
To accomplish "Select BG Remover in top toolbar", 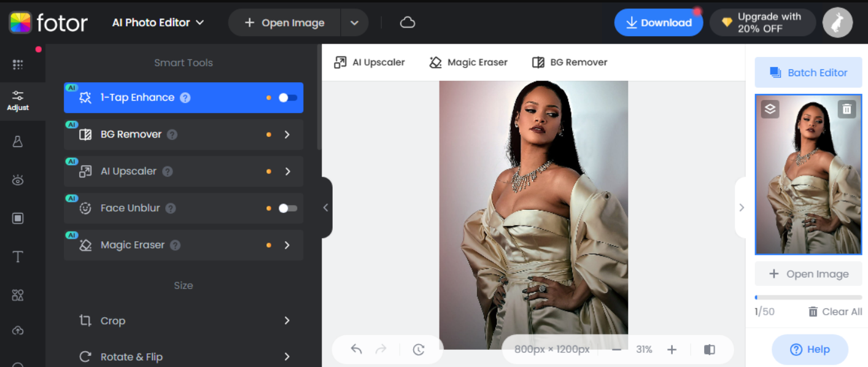I will coord(570,62).
